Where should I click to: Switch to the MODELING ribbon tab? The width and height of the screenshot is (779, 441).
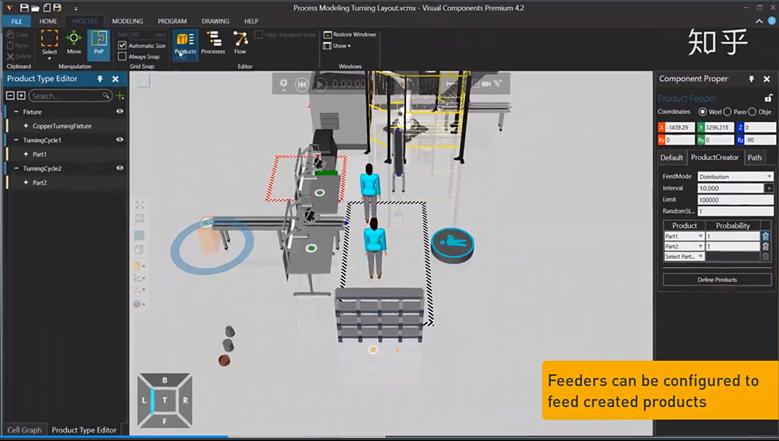pos(127,21)
